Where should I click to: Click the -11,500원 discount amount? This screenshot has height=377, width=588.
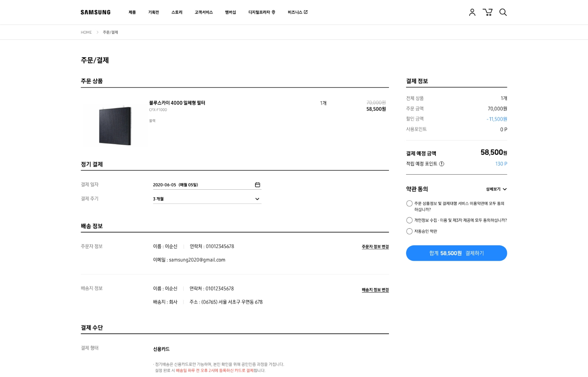coord(497,119)
